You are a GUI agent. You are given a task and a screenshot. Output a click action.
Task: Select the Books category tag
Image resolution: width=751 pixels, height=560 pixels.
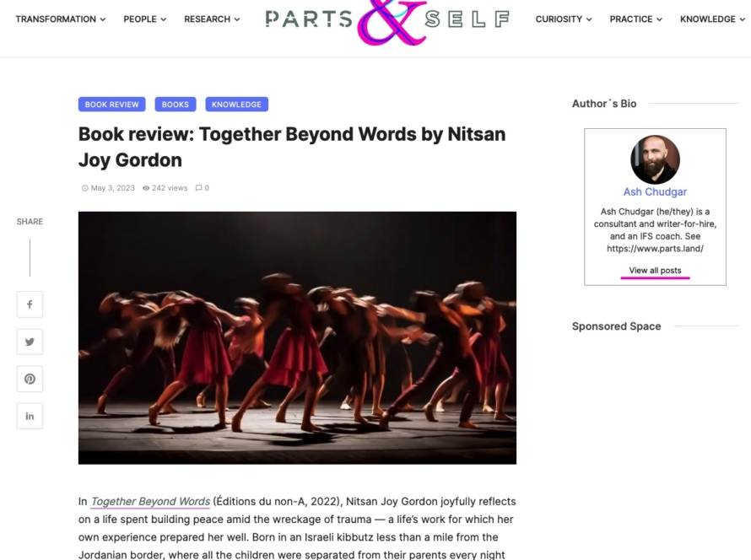tap(176, 105)
